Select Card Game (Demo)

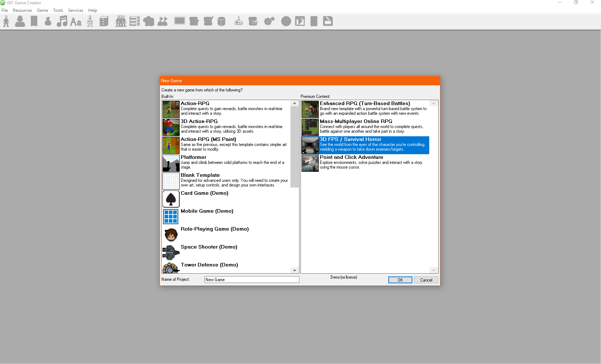(x=226, y=199)
